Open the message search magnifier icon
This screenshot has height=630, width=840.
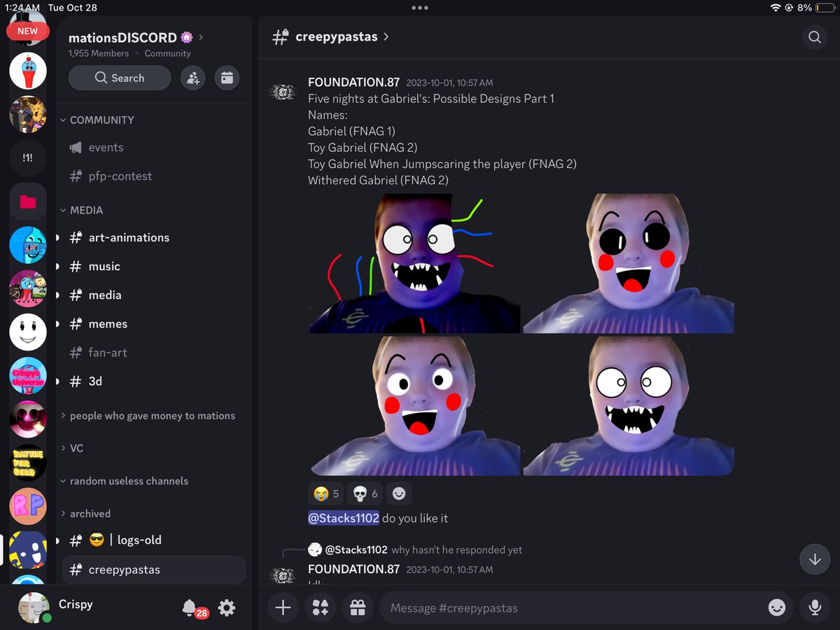tap(815, 37)
